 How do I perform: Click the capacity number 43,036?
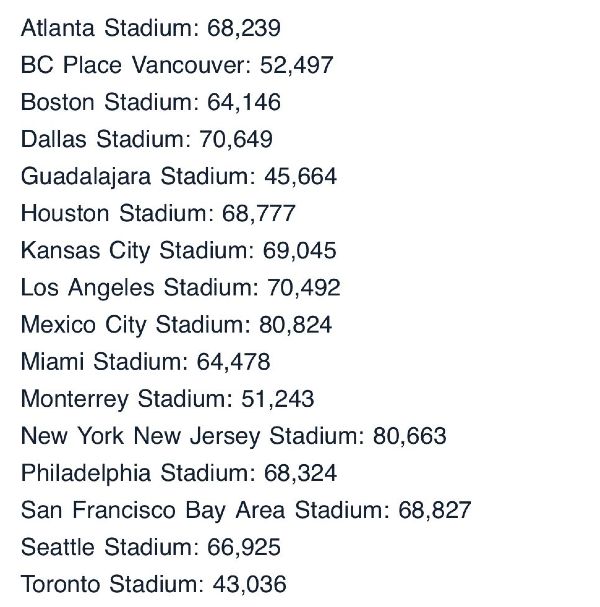point(250,585)
